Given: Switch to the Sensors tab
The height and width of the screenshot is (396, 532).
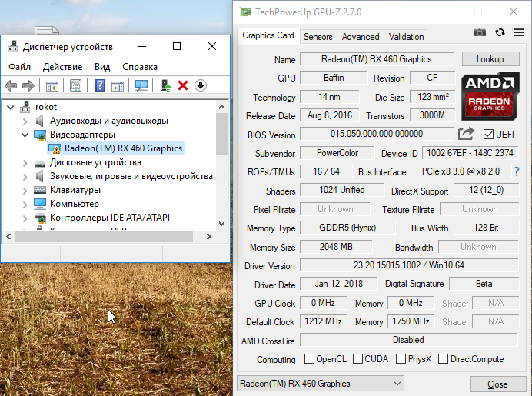Looking at the screenshot, I should 318,37.
